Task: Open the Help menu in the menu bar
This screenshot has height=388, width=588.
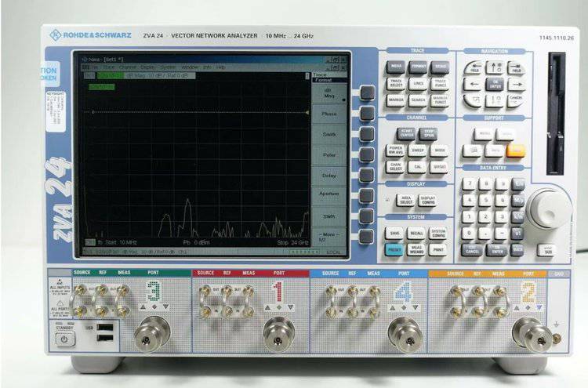Action: tap(221, 67)
